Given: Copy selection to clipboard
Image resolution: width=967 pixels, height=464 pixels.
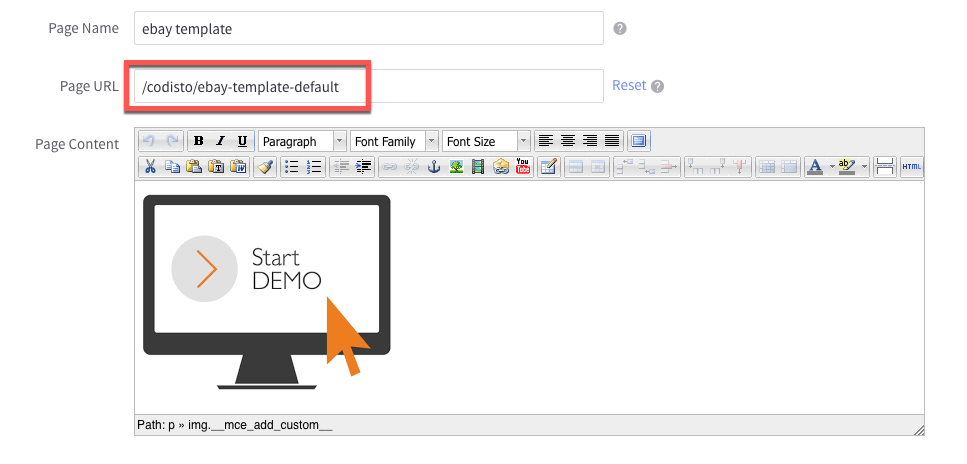Looking at the screenshot, I should coord(172,167).
